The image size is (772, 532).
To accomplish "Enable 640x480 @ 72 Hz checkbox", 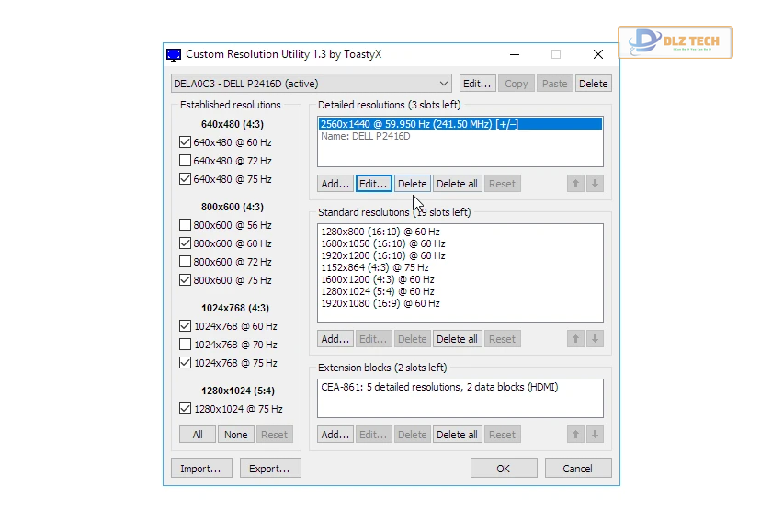I will coord(185,161).
